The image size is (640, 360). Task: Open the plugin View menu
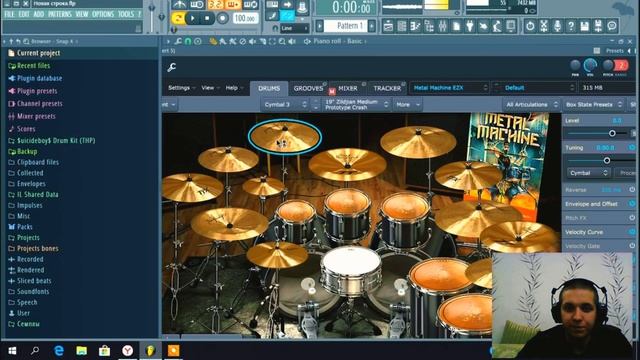(x=210, y=88)
